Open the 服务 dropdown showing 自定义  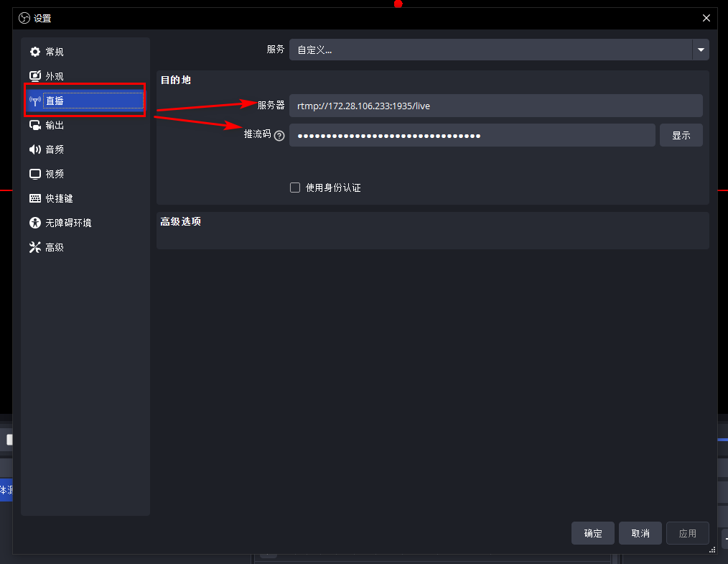pos(499,50)
